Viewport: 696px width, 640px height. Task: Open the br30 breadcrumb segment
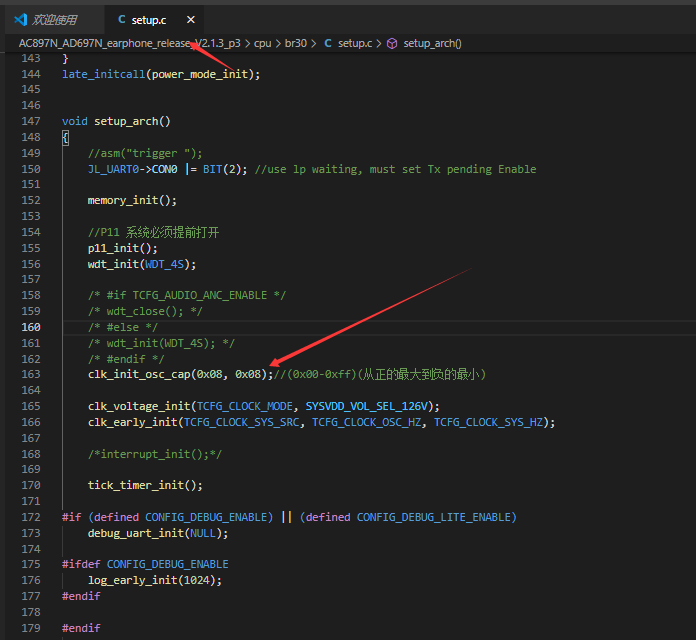296,43
